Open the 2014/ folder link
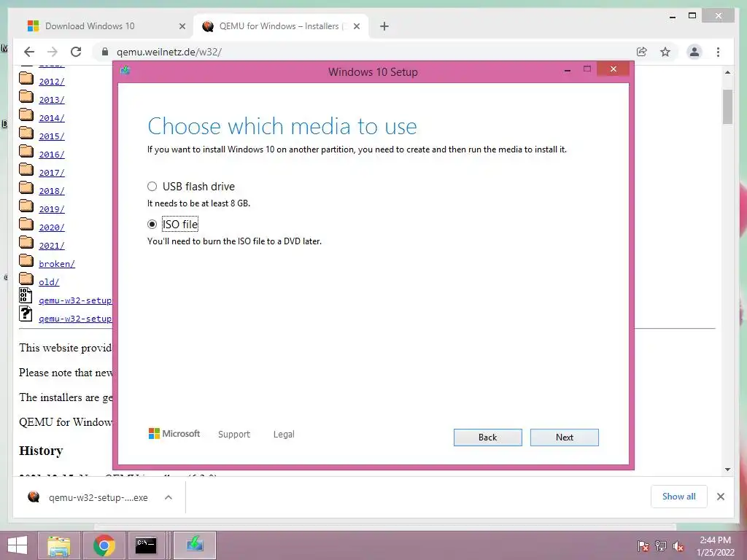The height and width of the screenshot is (560, 747). (x=52, y=117)
